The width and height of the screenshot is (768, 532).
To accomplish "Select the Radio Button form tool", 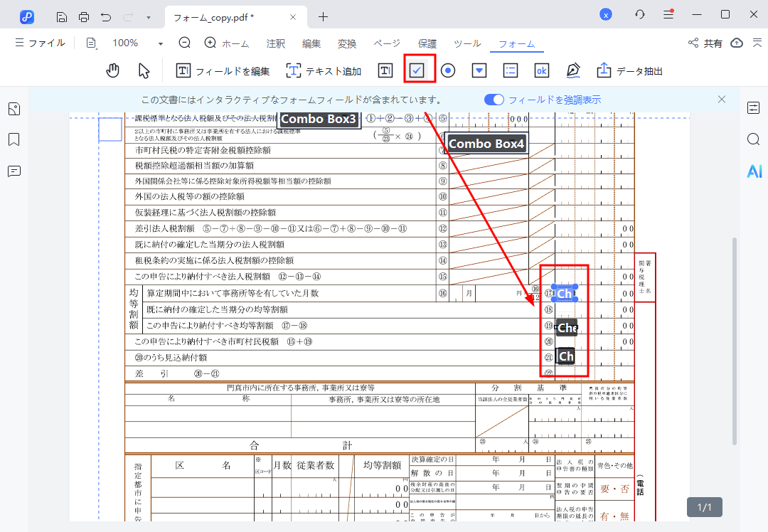I will (449, 70).
